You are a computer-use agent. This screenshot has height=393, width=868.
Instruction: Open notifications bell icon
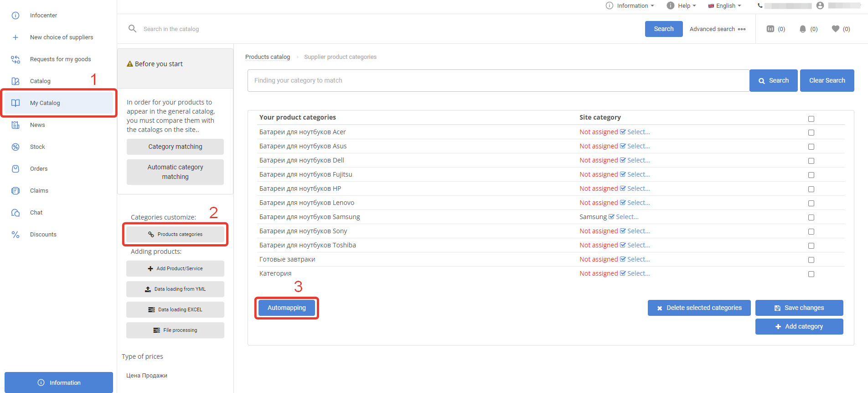coord(803,29)
